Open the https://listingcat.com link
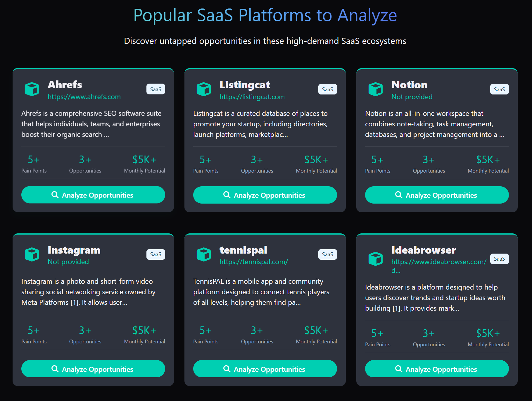Image resolution: width=532 pixels, height=401 pixels. (x=252, y=97)
